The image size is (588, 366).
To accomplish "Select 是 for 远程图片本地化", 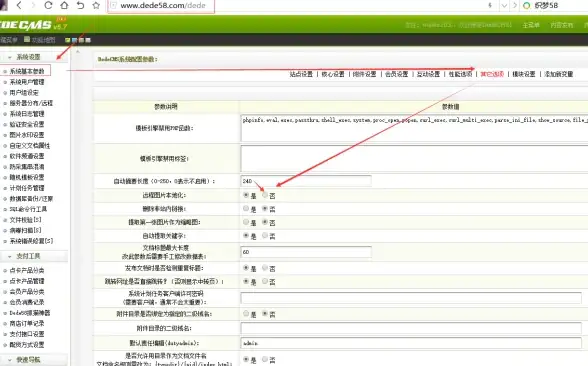I will point(246,195).
